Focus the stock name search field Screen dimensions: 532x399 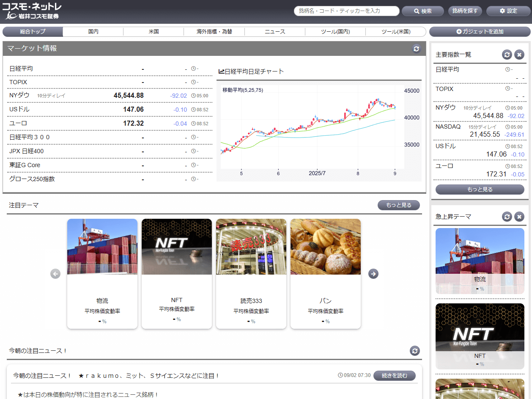[346, 11]
